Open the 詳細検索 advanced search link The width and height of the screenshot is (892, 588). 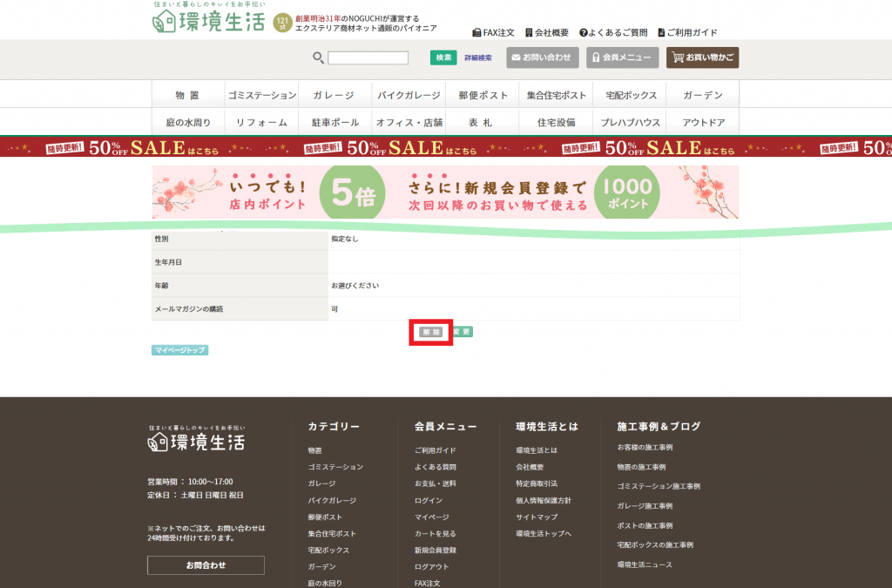[x=478, y=58]
